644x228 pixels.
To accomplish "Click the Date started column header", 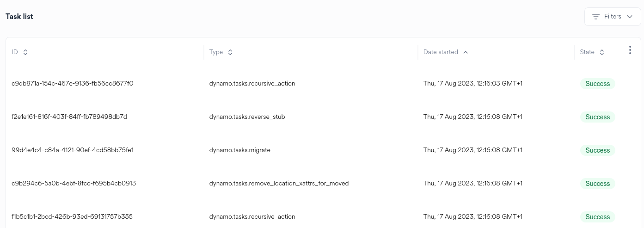I will point(441,52).
